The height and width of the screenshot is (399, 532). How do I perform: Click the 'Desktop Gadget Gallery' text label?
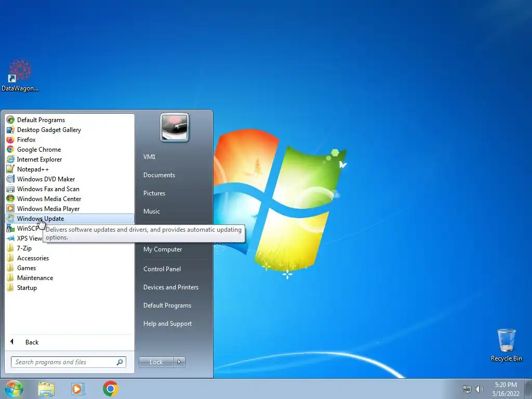click(x=49, y=129)
